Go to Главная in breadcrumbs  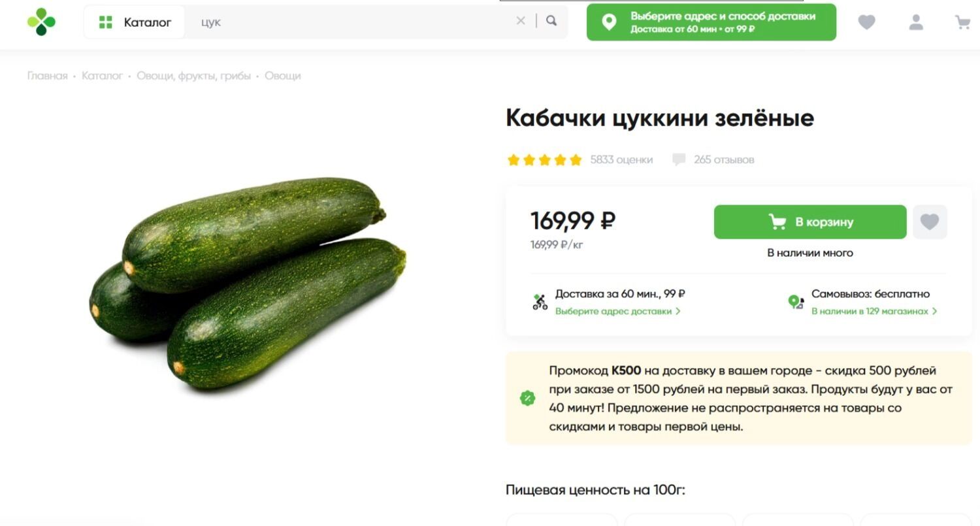pos(46,76)
